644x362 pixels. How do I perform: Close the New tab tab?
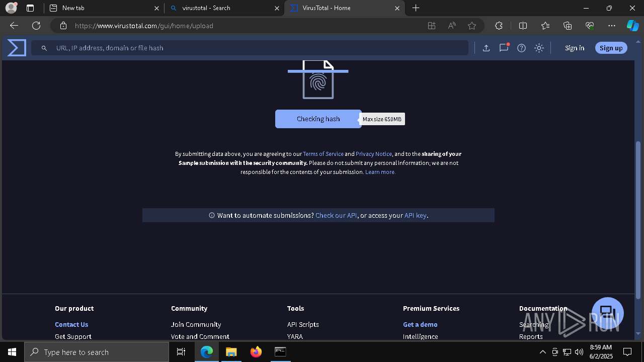coord(156,8)
